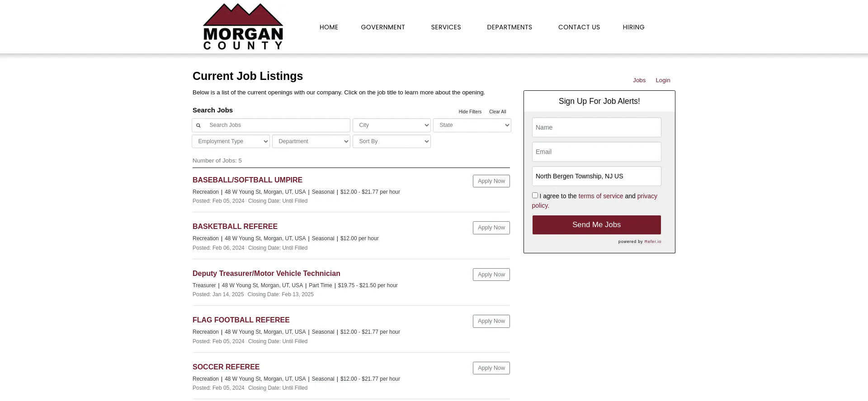Open the DEPARTMENTS menu
This screenshot has height=401, width=868.
click(x=509, y=27)
